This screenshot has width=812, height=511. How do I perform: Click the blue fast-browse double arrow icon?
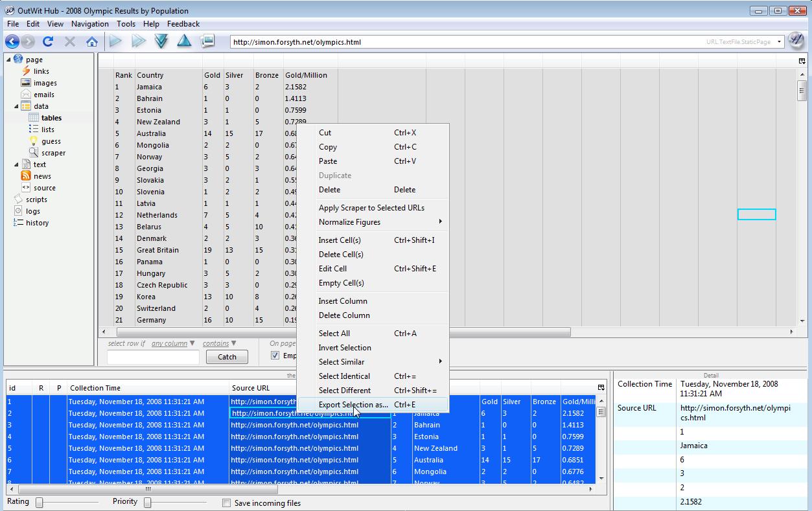click(x=137, y=40)
